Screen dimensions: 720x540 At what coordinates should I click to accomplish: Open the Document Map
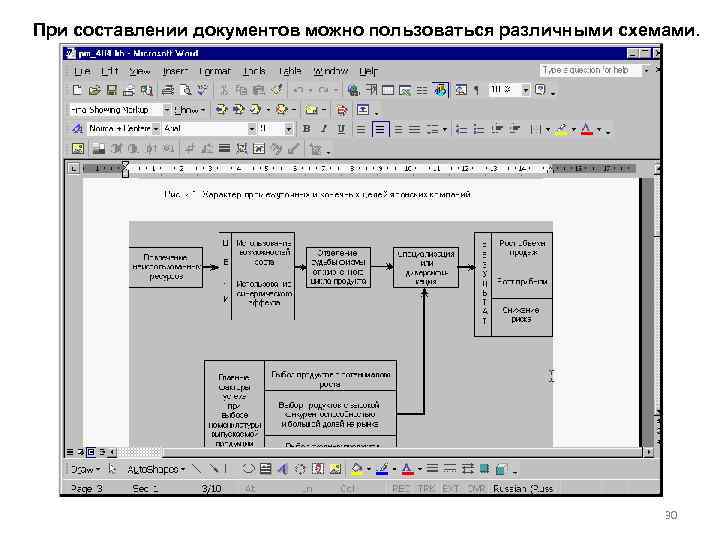pyautogui.click(x=461, y=90)
